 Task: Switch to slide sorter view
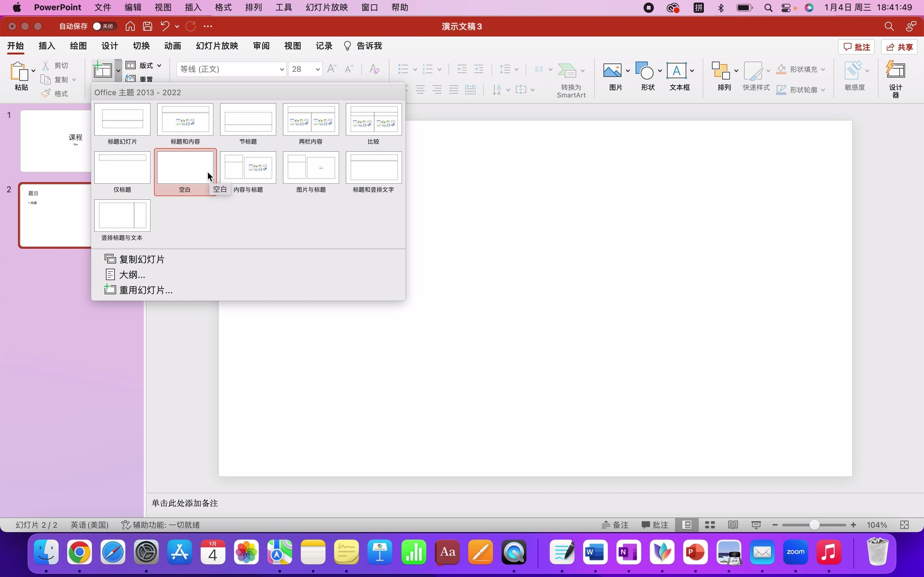tap(710, 525)
